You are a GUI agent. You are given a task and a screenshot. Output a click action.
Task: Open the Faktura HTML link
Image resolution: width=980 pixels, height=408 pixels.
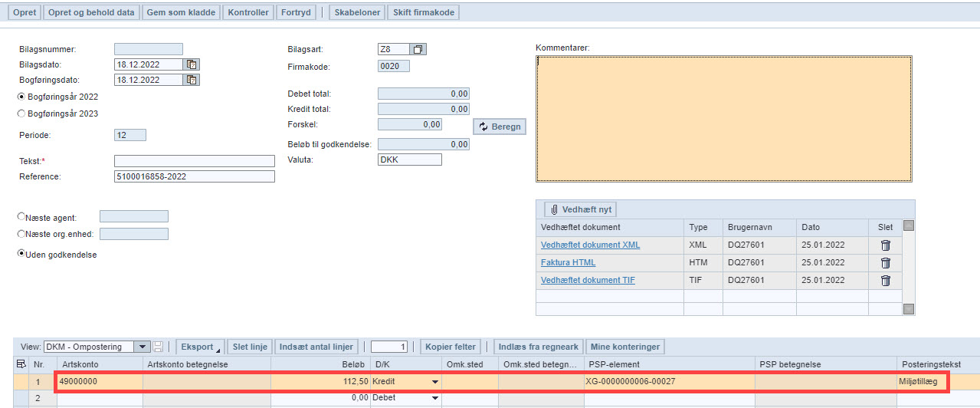click(x=568, y=262)
